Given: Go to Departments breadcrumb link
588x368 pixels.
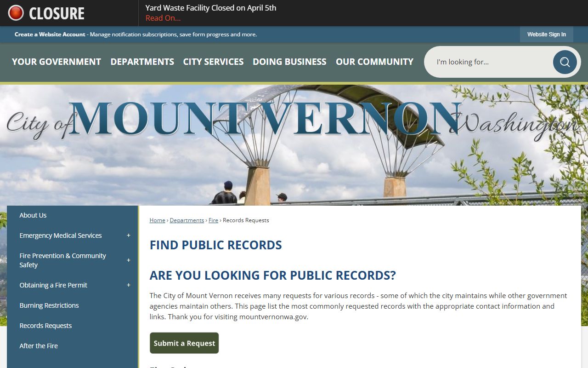Looking at the screenshot, I should click(187, 220).
